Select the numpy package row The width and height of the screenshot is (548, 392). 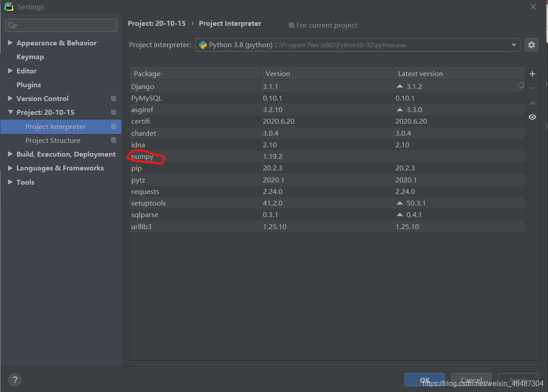click(327, 156)
